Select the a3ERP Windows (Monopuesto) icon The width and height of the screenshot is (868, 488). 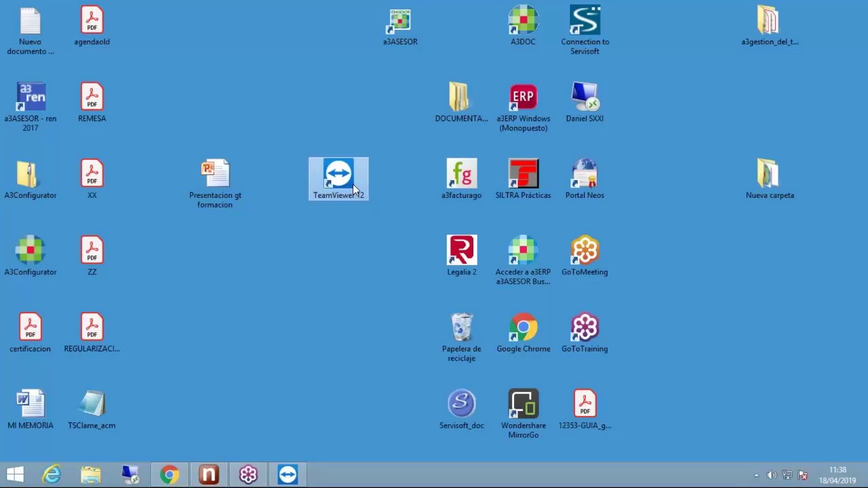coord(523,108)
